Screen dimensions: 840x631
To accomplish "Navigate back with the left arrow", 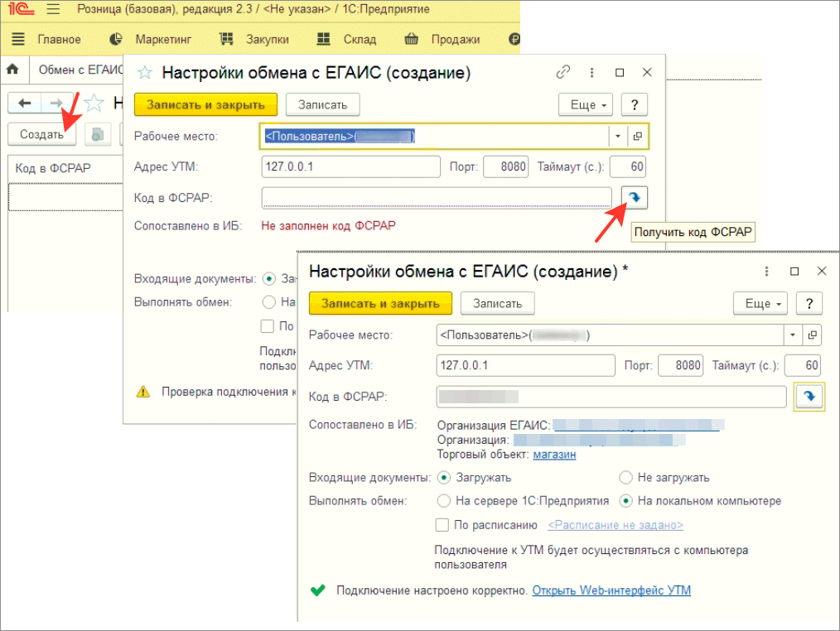I will coord(25,103).
